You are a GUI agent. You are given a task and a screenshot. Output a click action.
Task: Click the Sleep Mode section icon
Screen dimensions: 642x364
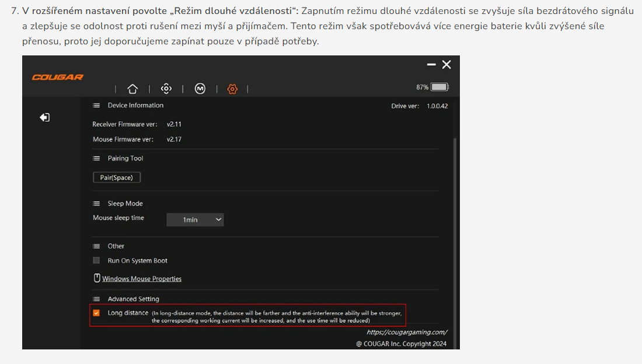pos(96,203)
